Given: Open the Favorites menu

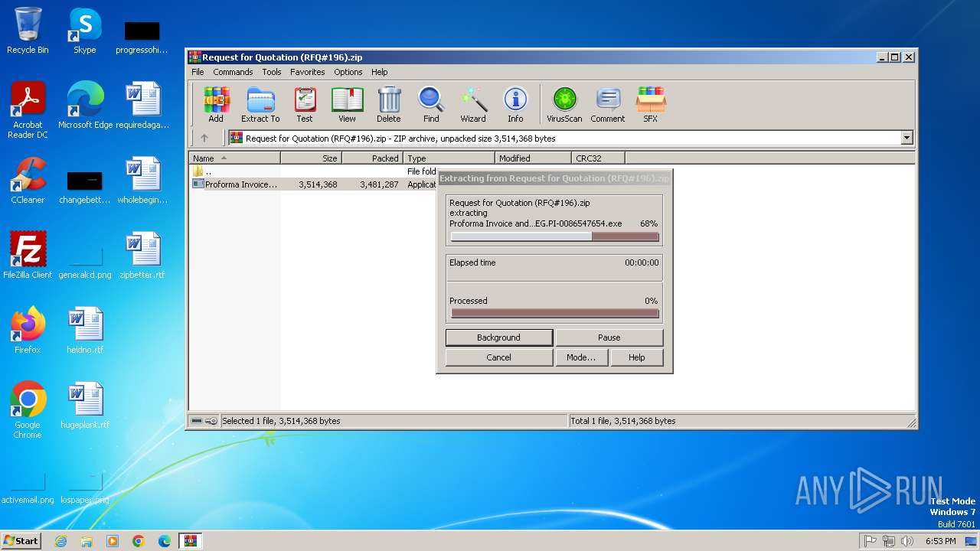Looking at the screenshot, I should pos(307,72).
